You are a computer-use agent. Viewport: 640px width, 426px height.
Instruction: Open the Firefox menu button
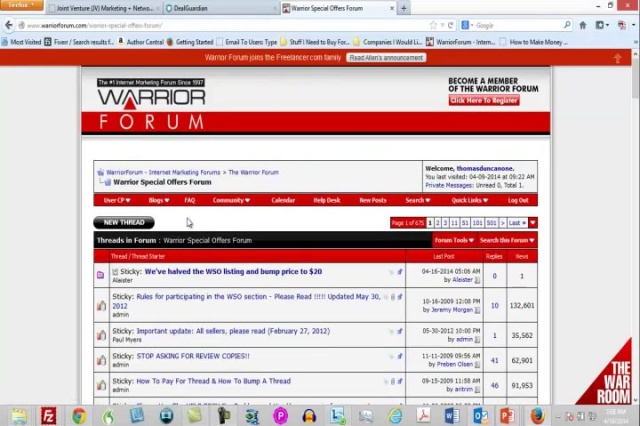(x=21, y=5)
